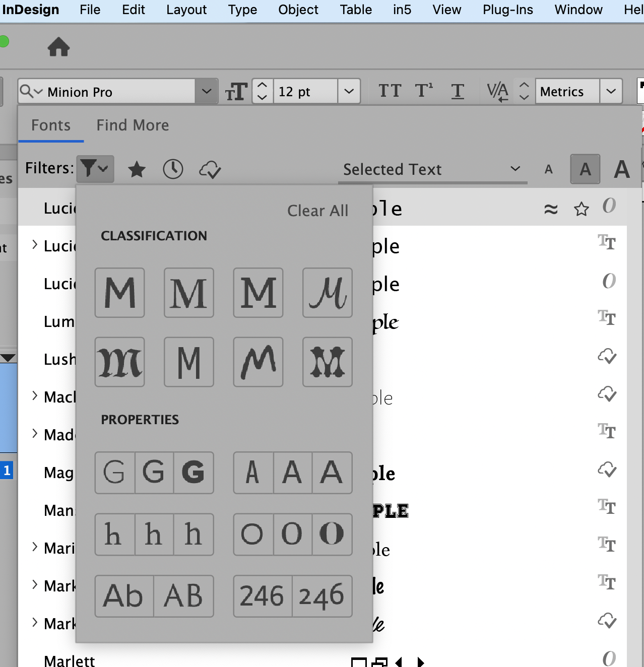This screenshot has width=644, height=667.
Task: Choose the high x-height h property
Action: point(194,535)
